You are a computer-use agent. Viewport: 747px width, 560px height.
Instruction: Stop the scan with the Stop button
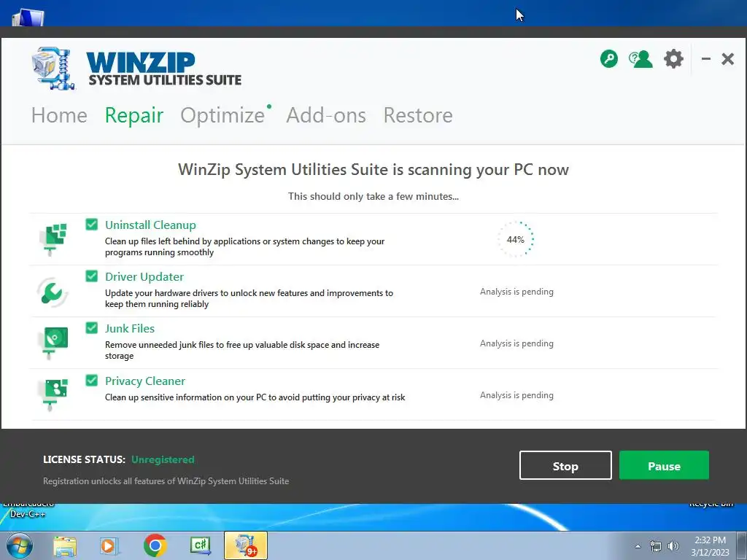565,465
